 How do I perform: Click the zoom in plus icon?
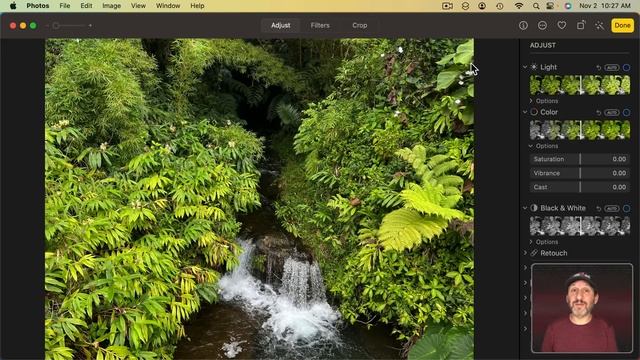tap(90, 26)
